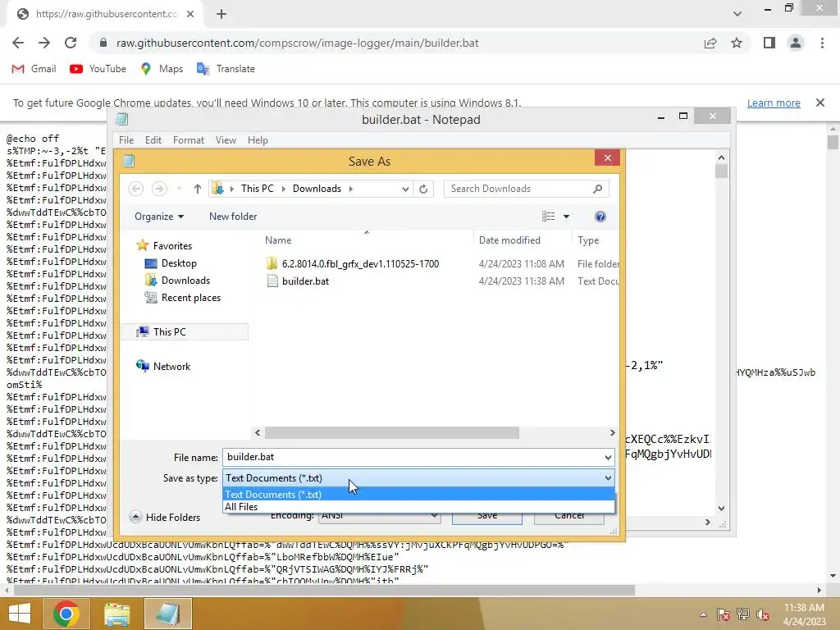The image size is (840, 630).
Task: Open Save As help icon
Action: 600,217
